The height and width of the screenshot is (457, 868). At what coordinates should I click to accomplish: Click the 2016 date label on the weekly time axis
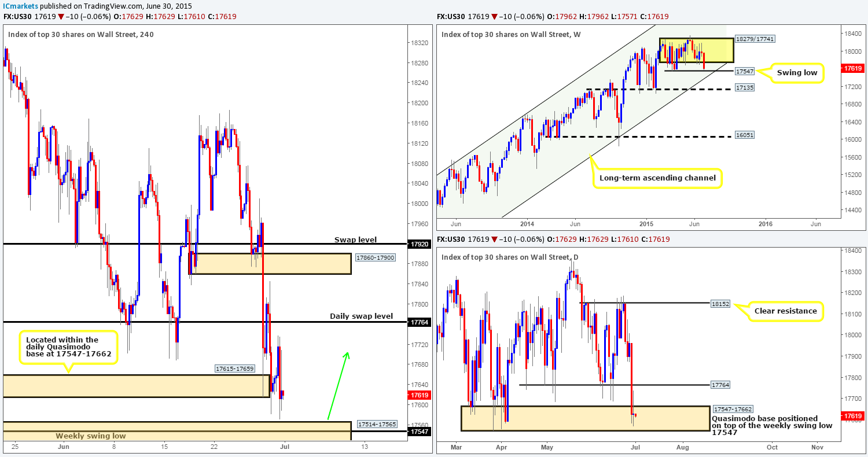click(x=766, y=223)
